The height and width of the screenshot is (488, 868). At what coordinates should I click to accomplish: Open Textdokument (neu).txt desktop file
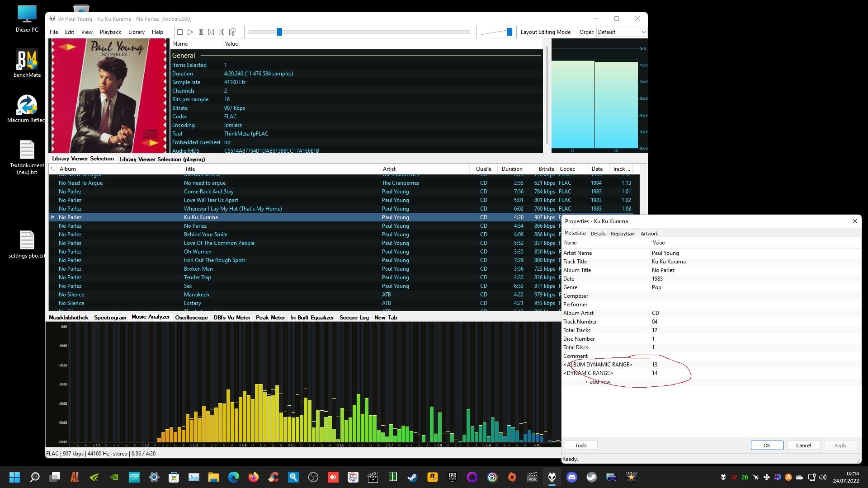click(x=27, y=157)
